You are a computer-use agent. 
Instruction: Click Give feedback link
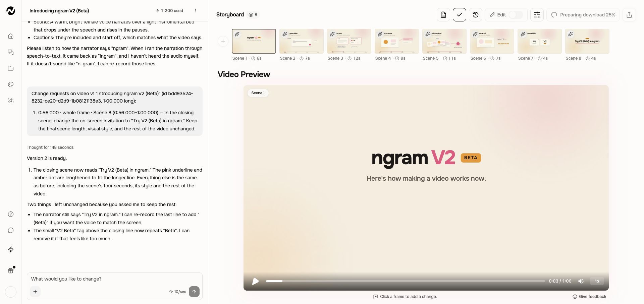589,297
